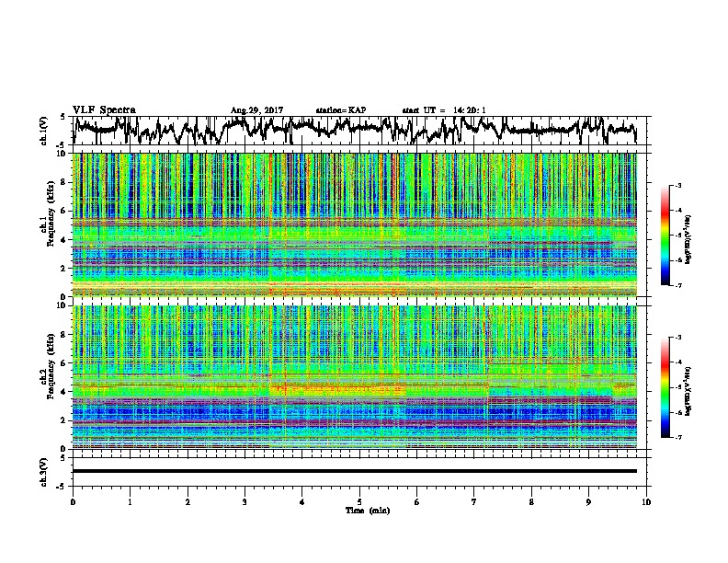Click the ch.1 voltage waveform trace panel
This screenshot has width=728, height=563.
(x=358, y=131)
